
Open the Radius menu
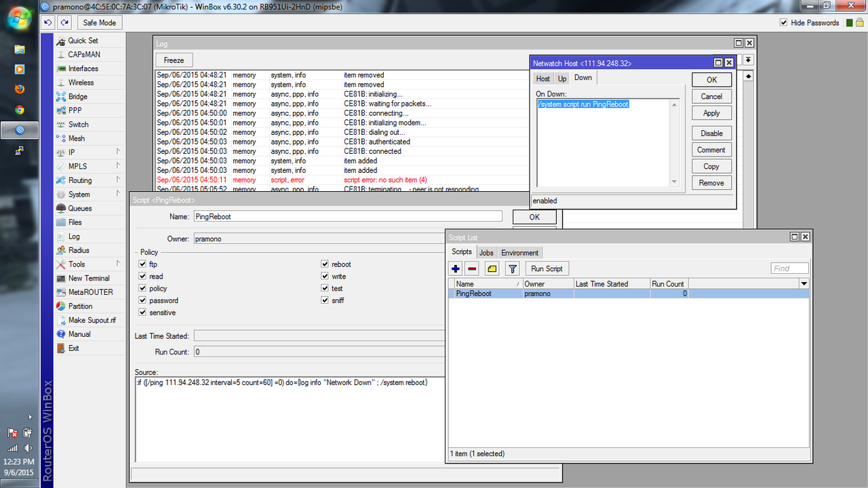78,250
